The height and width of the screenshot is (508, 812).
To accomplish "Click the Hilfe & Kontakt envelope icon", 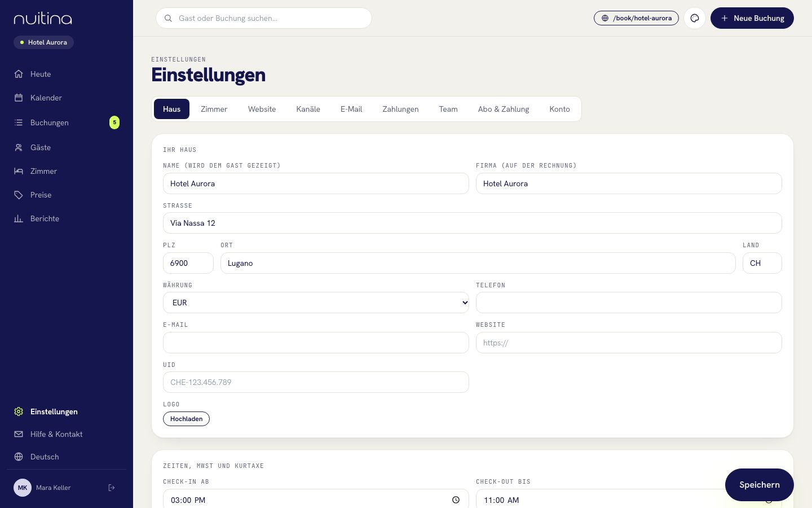I will [19, 434].
